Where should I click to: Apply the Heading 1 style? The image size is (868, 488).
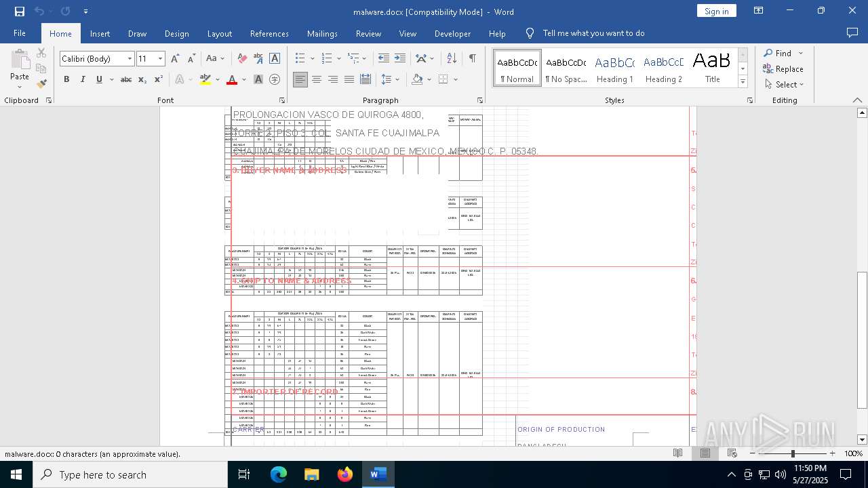tap(614, 68)
